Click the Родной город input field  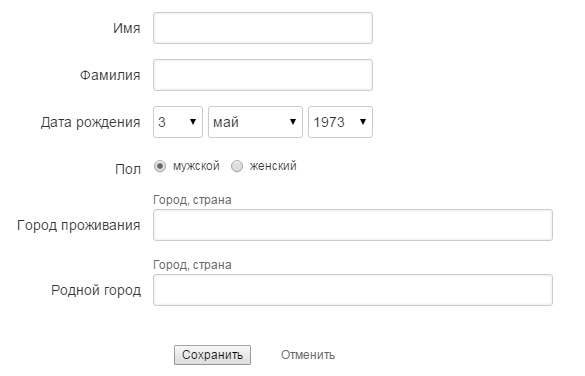pos(353,290)
